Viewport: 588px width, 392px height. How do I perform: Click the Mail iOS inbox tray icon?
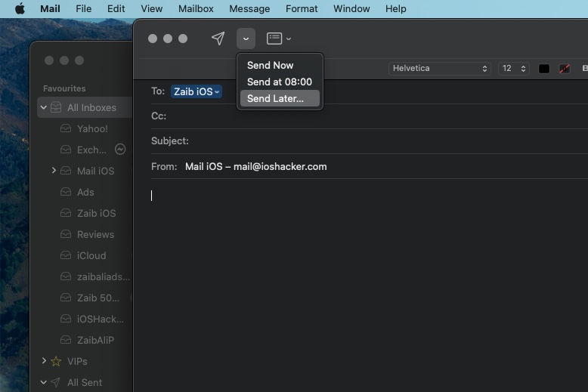(66, 171)
